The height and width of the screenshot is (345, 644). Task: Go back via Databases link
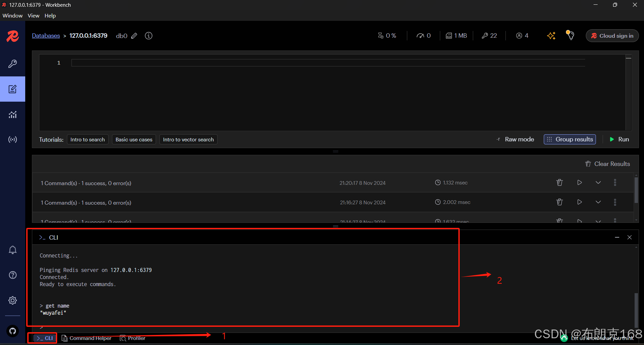(46, 36)
